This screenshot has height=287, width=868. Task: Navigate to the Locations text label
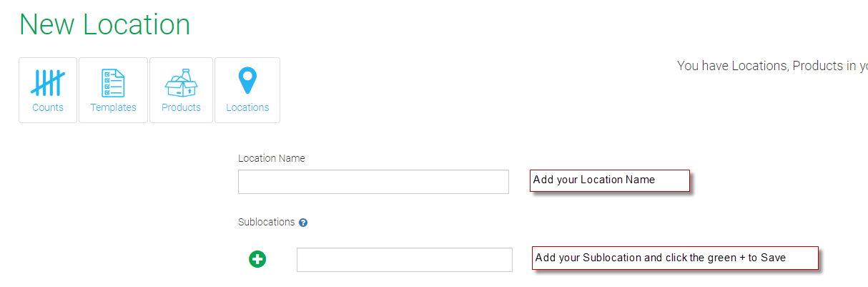[x=247, y=107]
